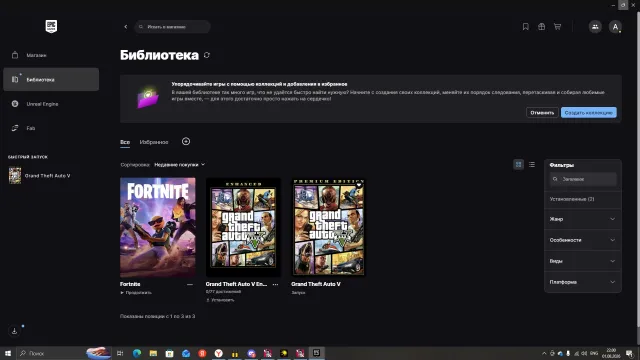Click the Windows taskbar search box

[64, 353]
